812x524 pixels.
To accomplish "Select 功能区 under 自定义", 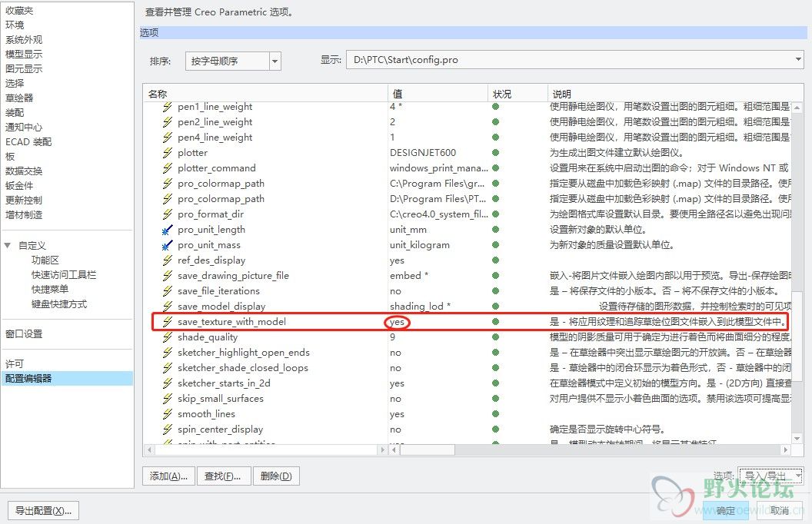I will [45, 260].
